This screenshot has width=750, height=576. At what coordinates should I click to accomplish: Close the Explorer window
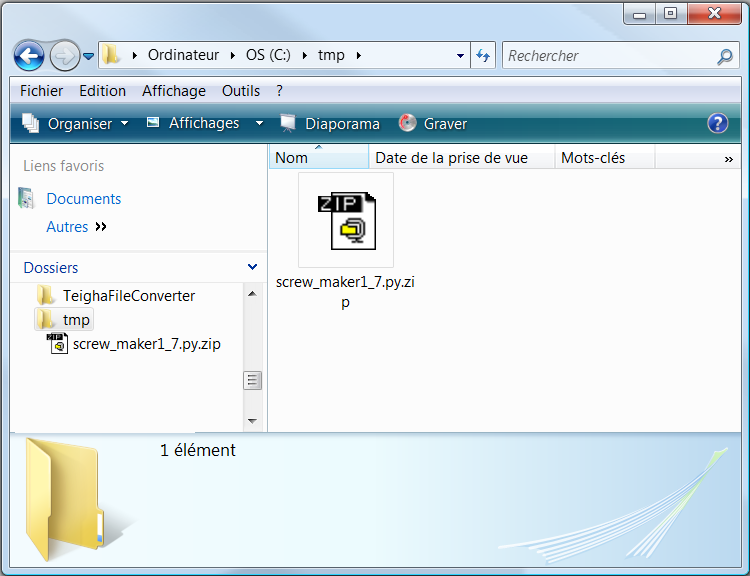click(714, 14)
